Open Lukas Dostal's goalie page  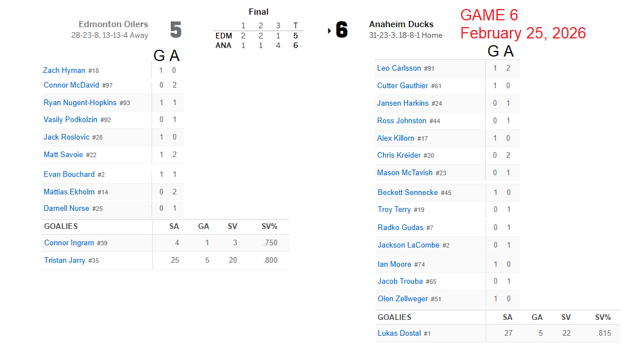pyautogui.click(x=399, y=333)
